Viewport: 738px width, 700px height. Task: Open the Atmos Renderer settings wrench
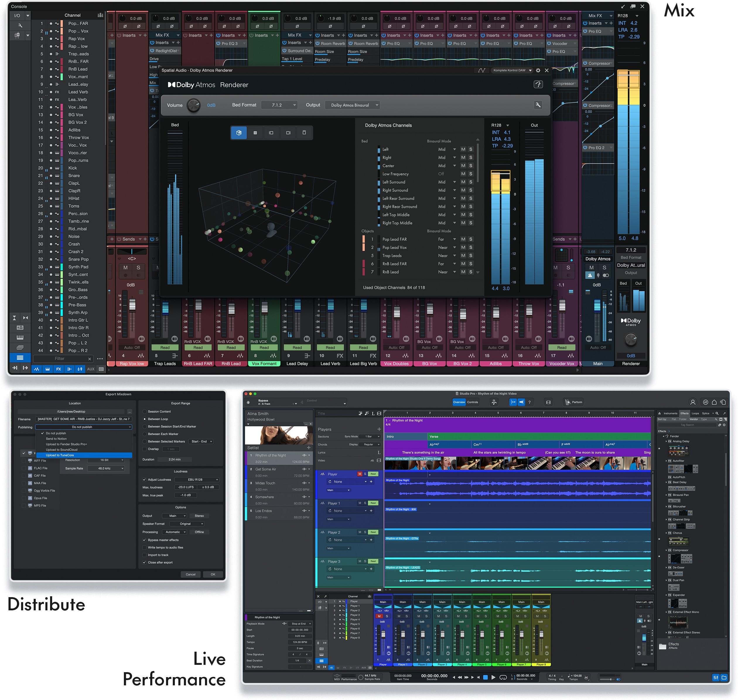point(538,105)
